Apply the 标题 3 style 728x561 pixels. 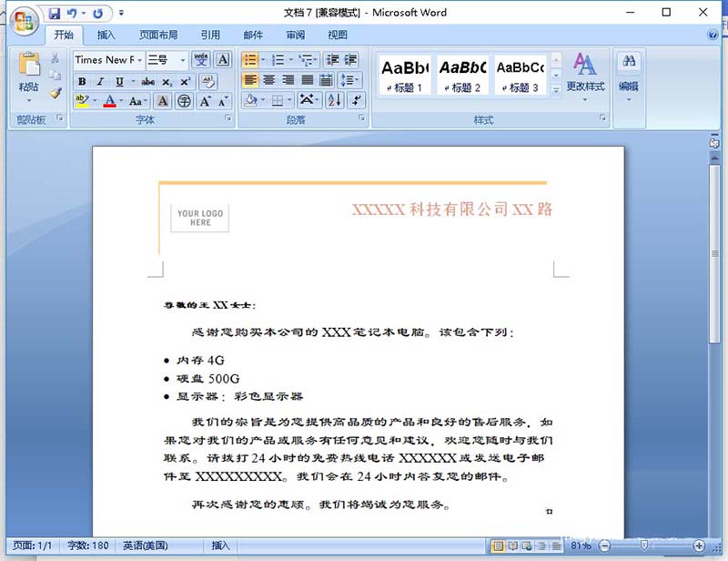click(520, 75)
